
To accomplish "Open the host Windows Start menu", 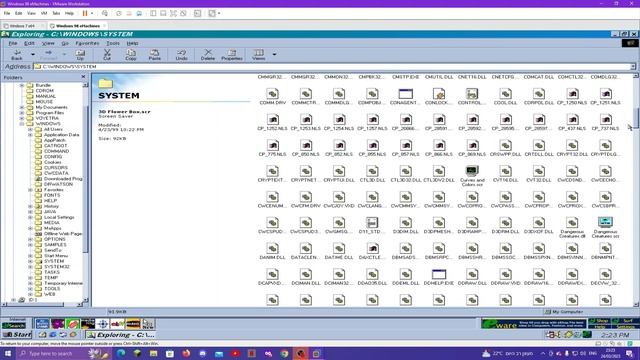I will [x=7, y=353].
